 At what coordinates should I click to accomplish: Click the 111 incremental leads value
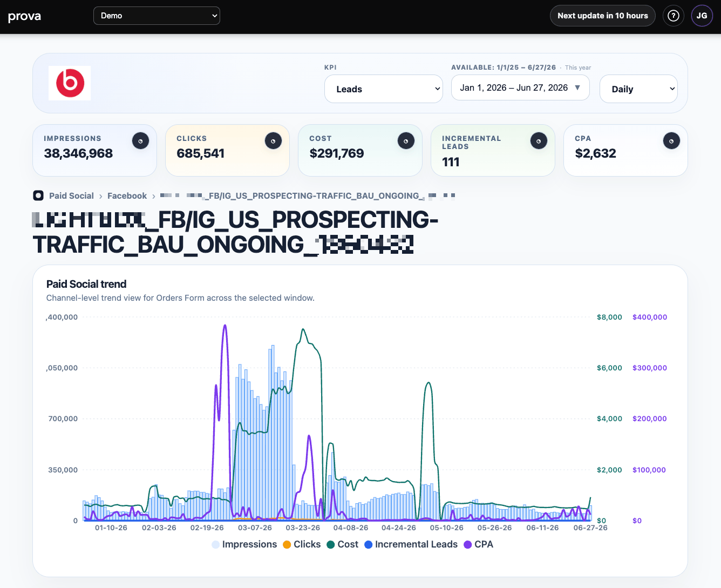(451, 162)
